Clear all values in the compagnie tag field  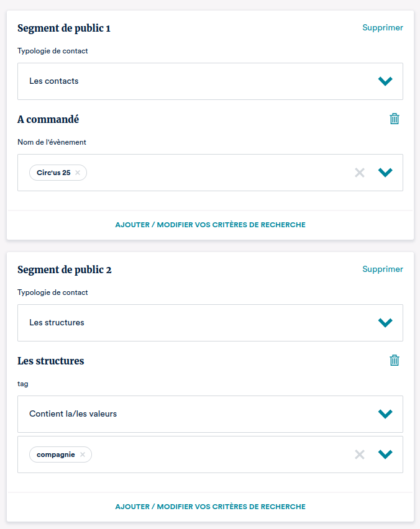[x=360, y=454]
